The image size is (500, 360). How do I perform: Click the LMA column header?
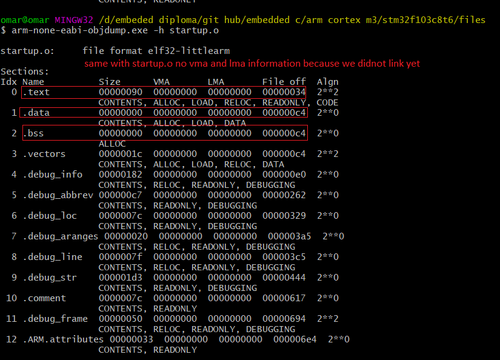(x=216, y=82)
